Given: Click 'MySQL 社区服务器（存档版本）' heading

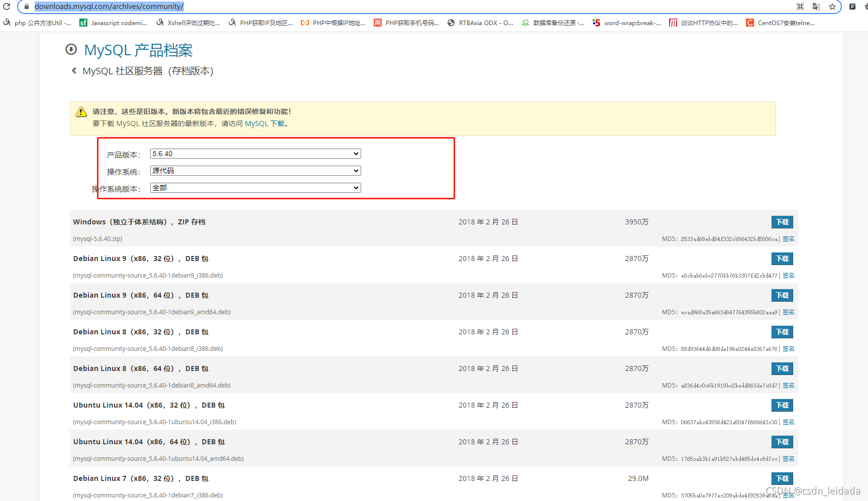Looking at the screenshot, I should [x=148, y=71].
